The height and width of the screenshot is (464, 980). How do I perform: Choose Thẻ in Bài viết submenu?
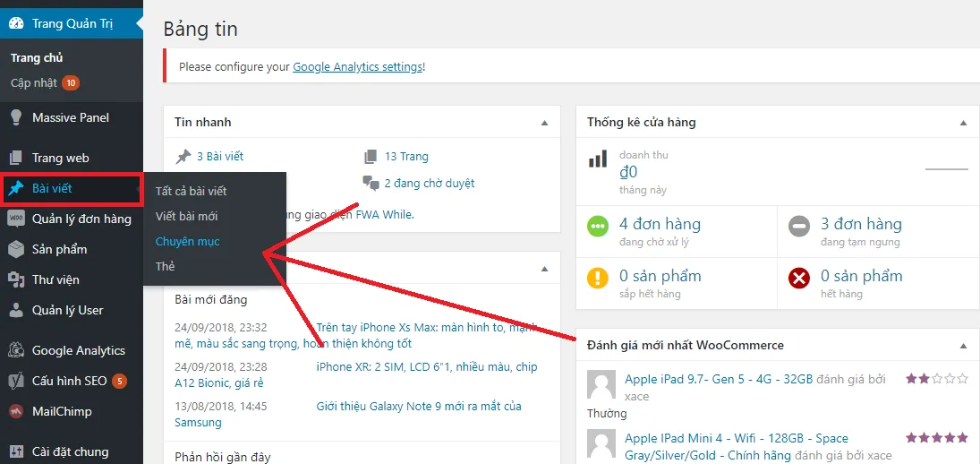tap(165, 266)
